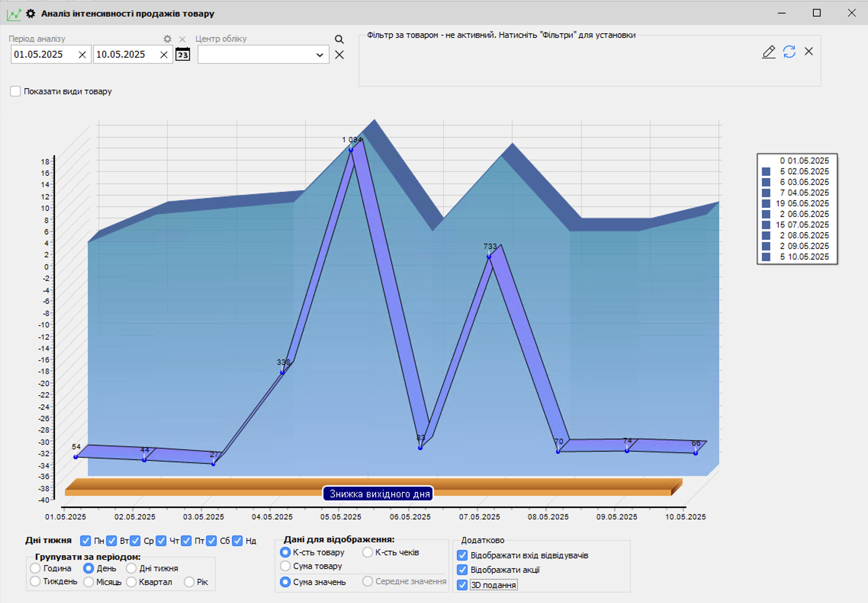Clear the start date 01.05.2025
Viewport: 868px width, 603px height.
(x=82, y=55)
